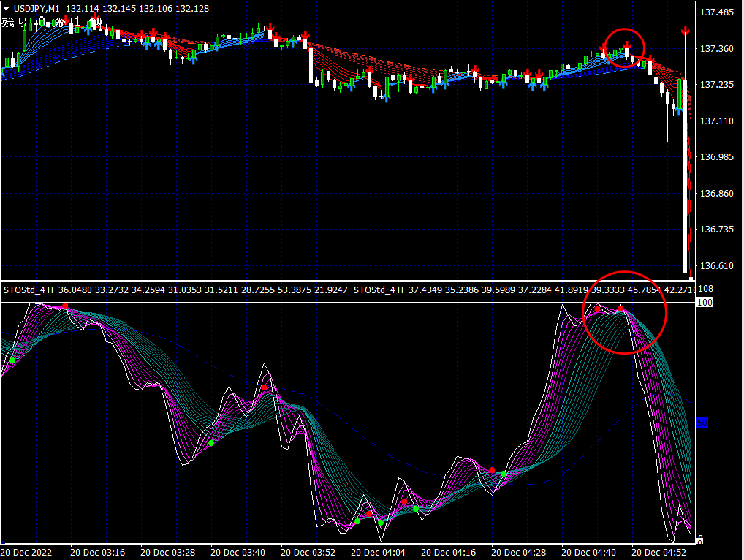This screenshot has width=744, height=560.
Task: Click the 137.360 price on the scale
Action: click(x=717, y=48)
